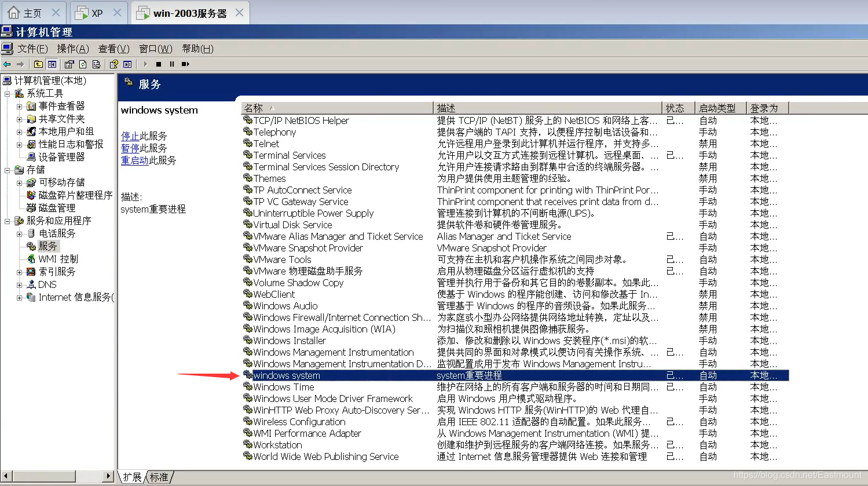Click the gear icon of Windows Time
Viewport: 868px width, 486px height.
click(248, 386)
